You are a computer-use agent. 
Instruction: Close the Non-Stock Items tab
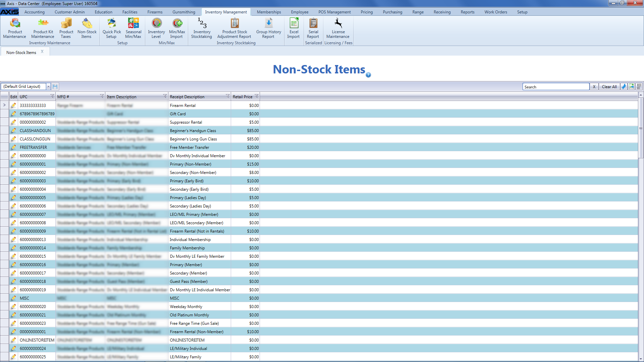pos(42,52)
